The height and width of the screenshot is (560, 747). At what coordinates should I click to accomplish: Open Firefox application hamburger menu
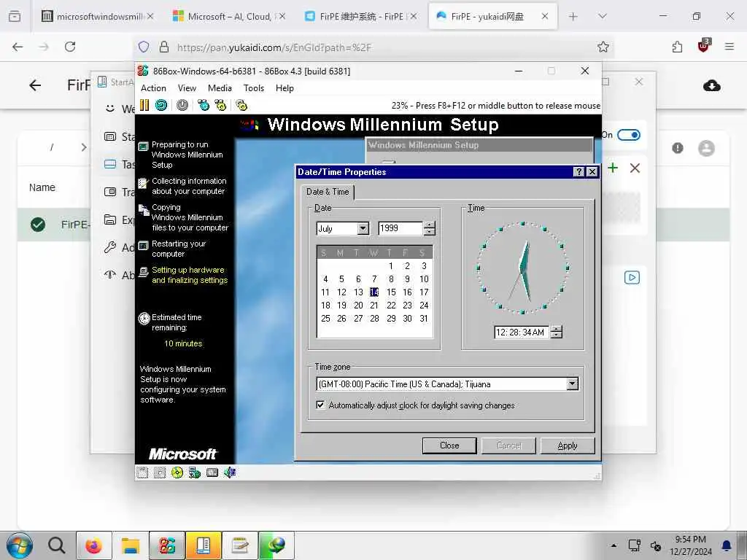729,47
